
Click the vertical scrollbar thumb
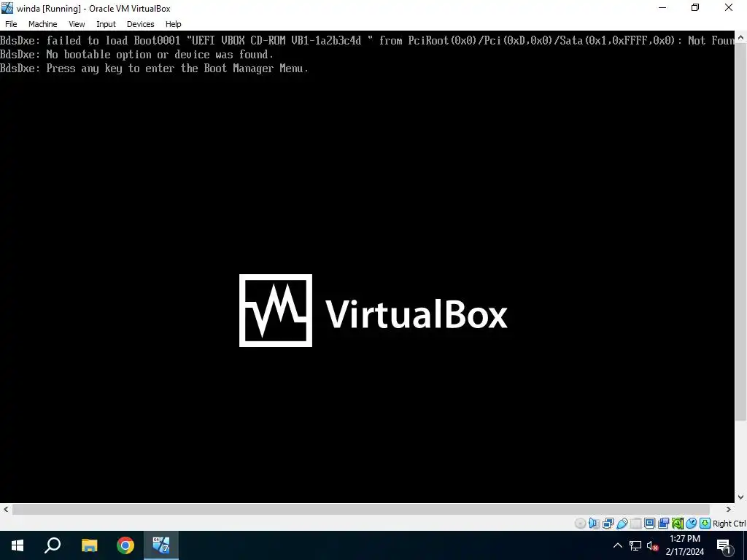[741, 232]
